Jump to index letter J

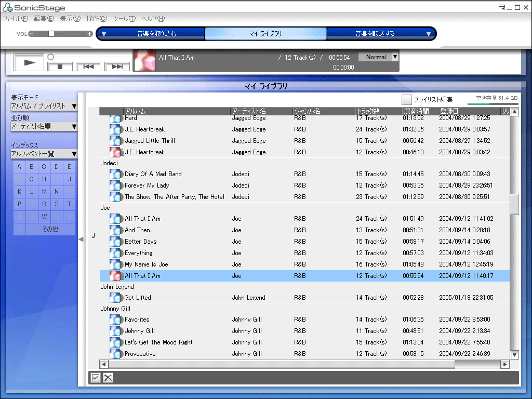tap(69, 179)
